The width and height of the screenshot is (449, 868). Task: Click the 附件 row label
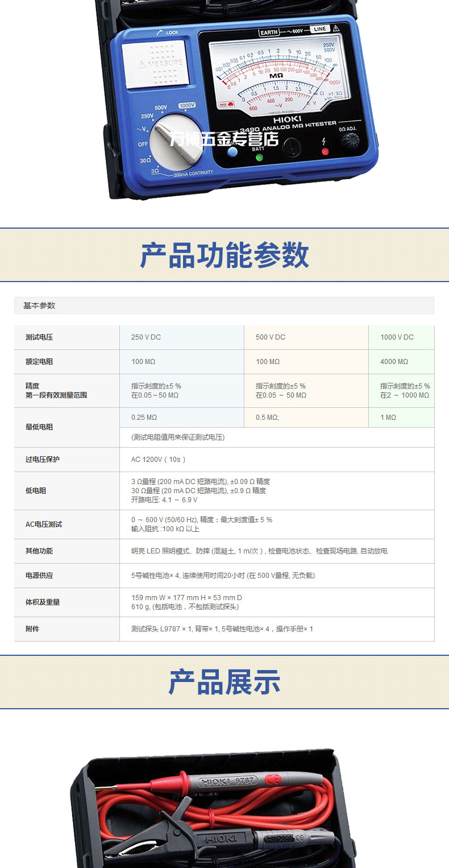(32, 629)
